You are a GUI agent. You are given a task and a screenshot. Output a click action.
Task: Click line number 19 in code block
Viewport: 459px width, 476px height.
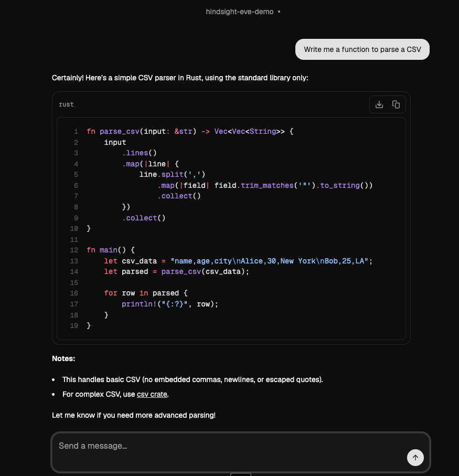point(74,326)
